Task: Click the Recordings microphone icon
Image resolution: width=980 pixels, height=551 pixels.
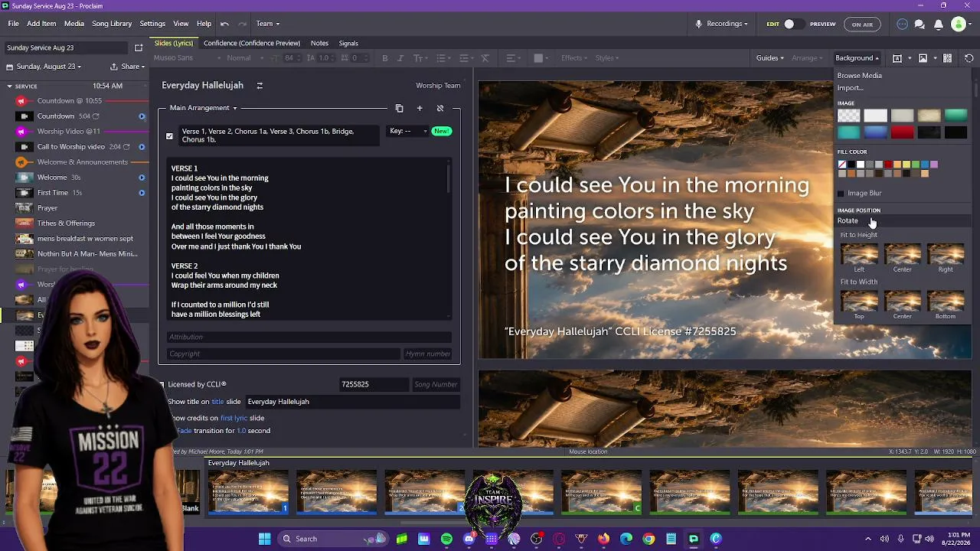Action: pyautogui.click(x=698, y=24)
